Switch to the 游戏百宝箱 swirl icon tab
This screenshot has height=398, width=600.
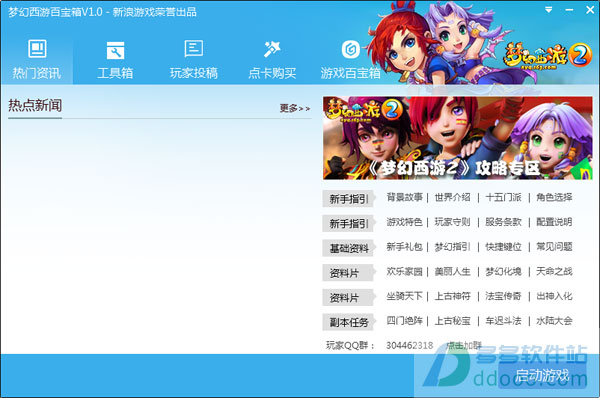351,59
